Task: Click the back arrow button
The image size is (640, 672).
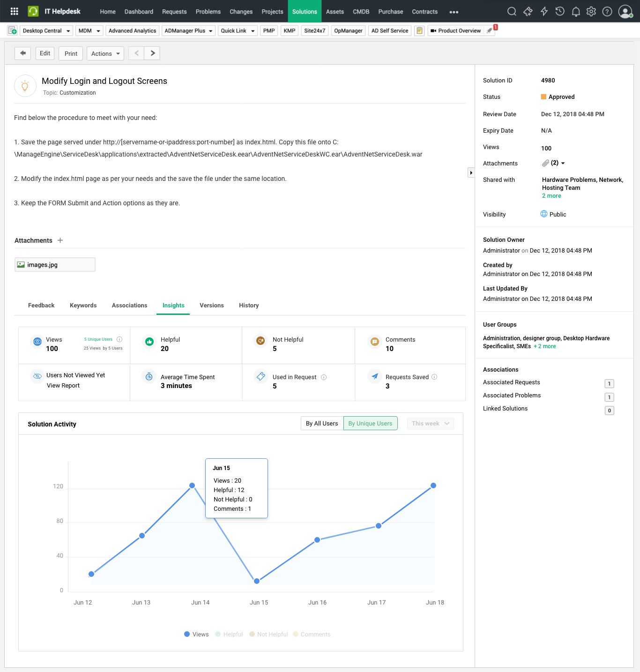Action: tap(22, 53)
